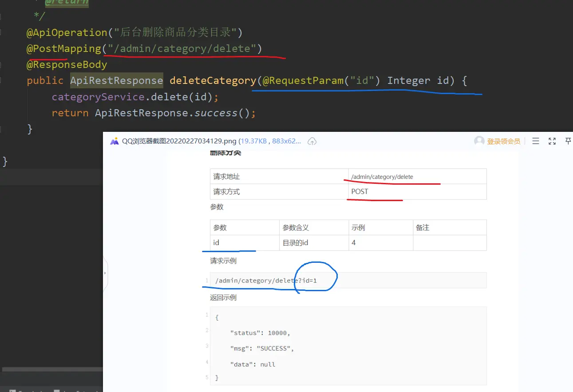Click the deleteCategory method name
The width and height of the screenshot is (573, 392).
point(213,81)
